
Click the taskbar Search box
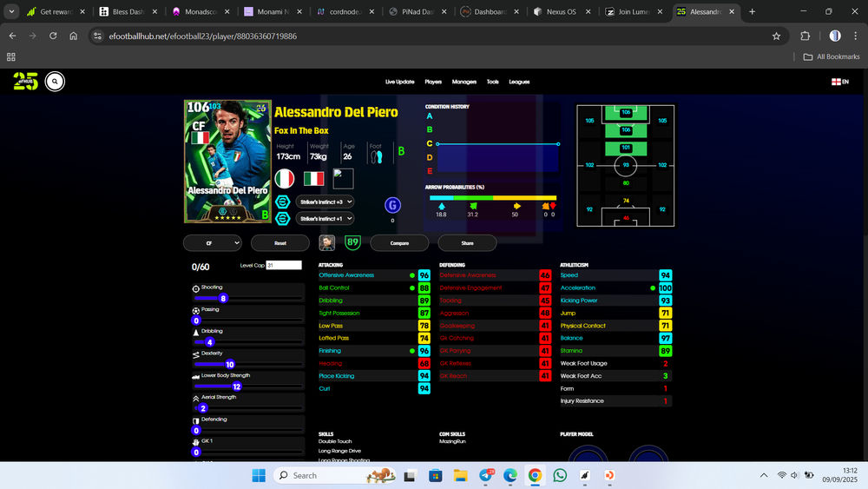pos(336,475)
